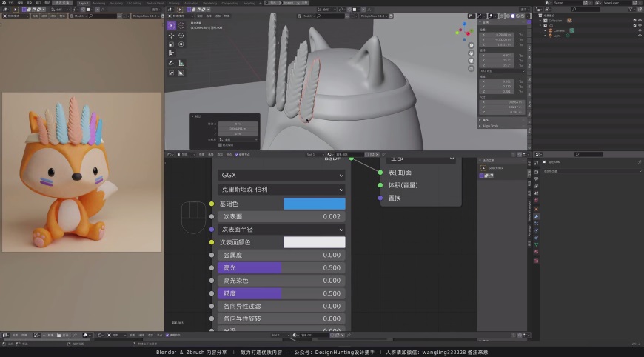The width and height of the screenshot is (644, 357).
Task: Select the Measure tool
Action: 181,63
